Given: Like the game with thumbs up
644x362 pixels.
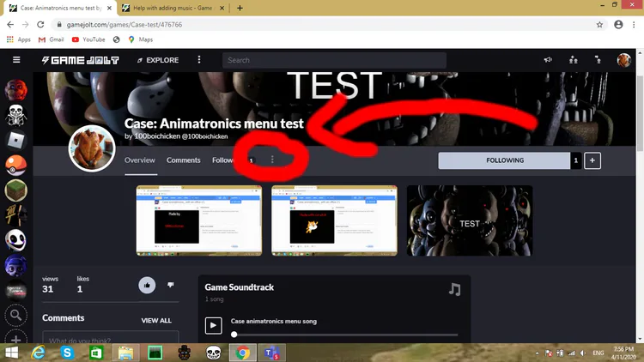Looking at the screenshot, I should pos(147,286).
